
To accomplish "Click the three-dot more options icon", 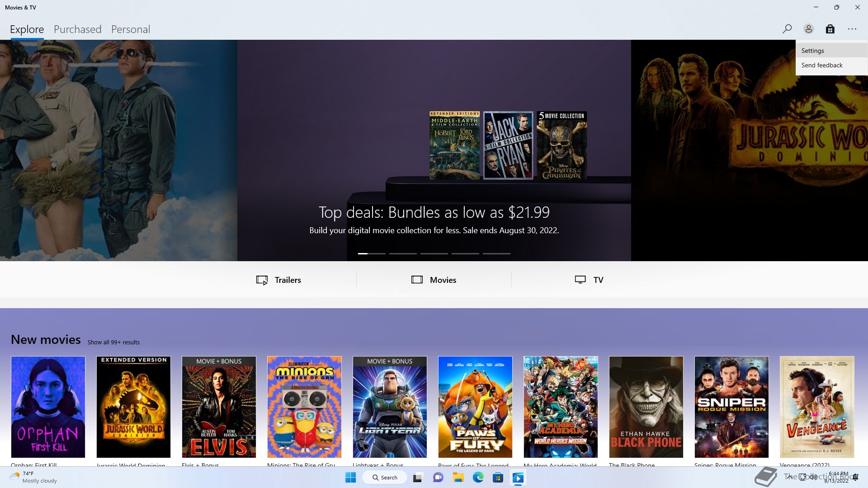I will click(x=852, y=29).
